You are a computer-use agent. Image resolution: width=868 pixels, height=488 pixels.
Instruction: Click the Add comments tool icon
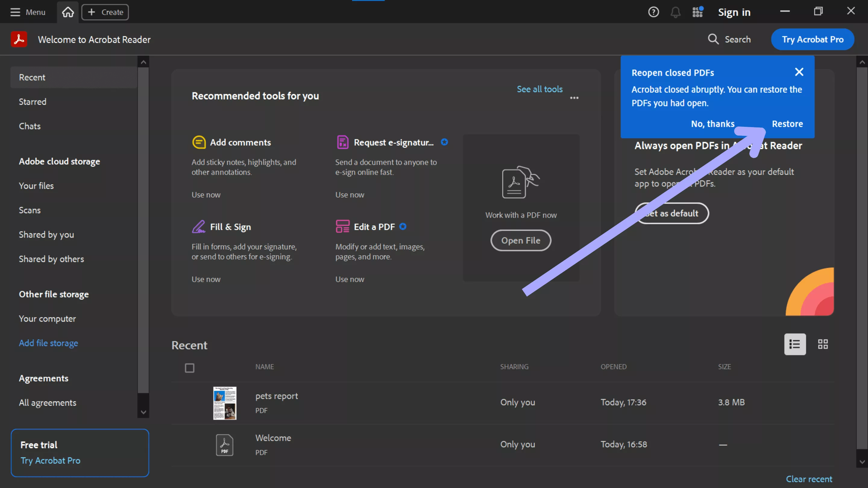199,142
